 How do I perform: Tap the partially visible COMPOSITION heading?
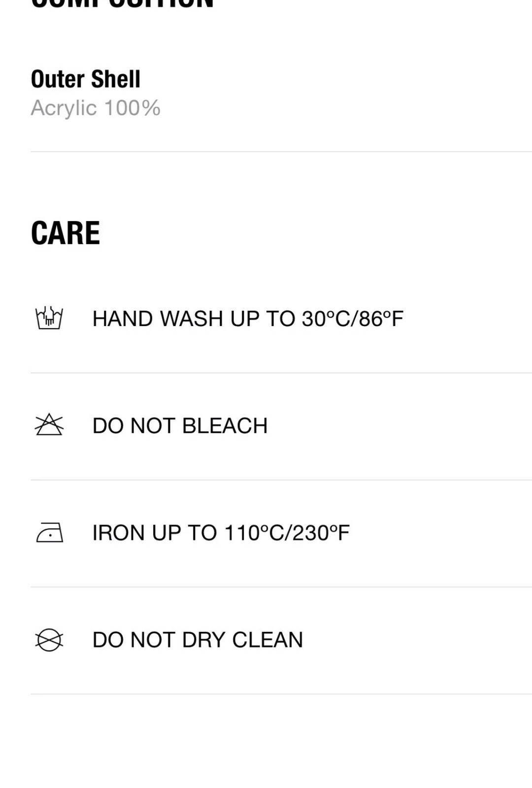click(122, 4)
